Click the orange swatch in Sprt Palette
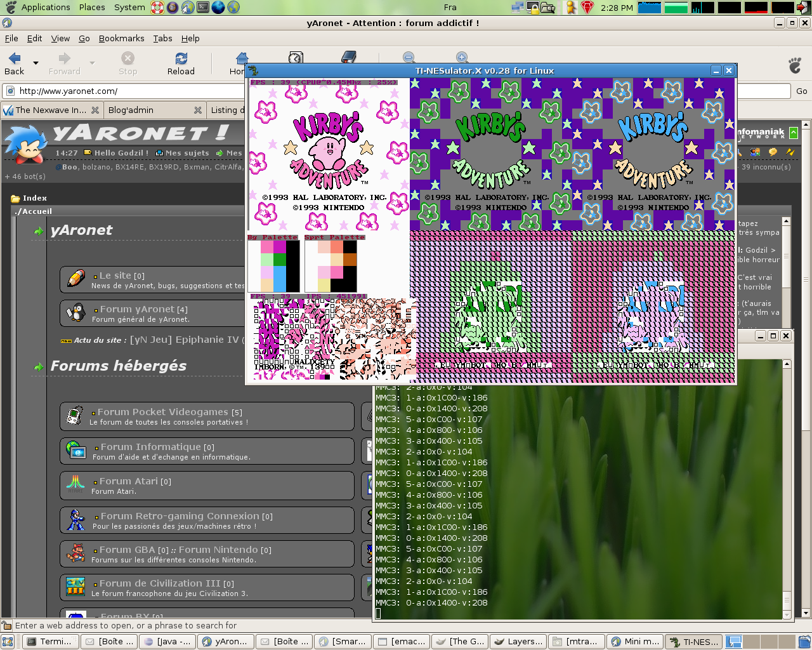 (x=350, y=260)
